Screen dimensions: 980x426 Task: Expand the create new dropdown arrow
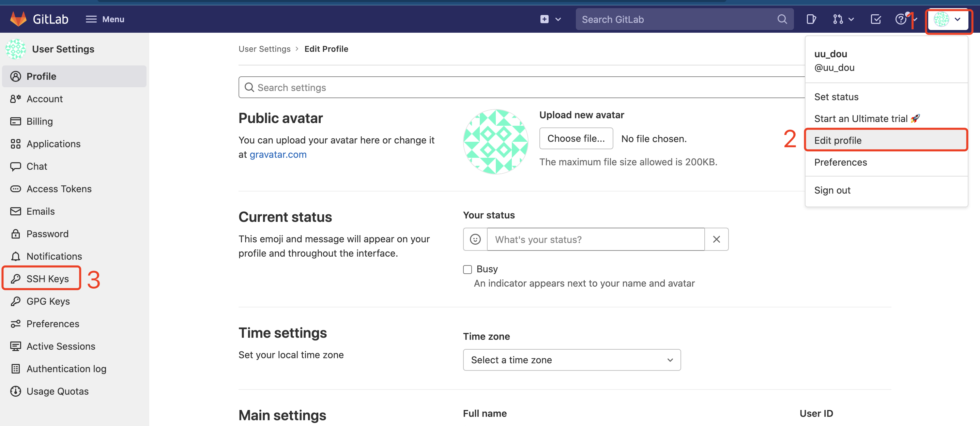coord(558,19)
